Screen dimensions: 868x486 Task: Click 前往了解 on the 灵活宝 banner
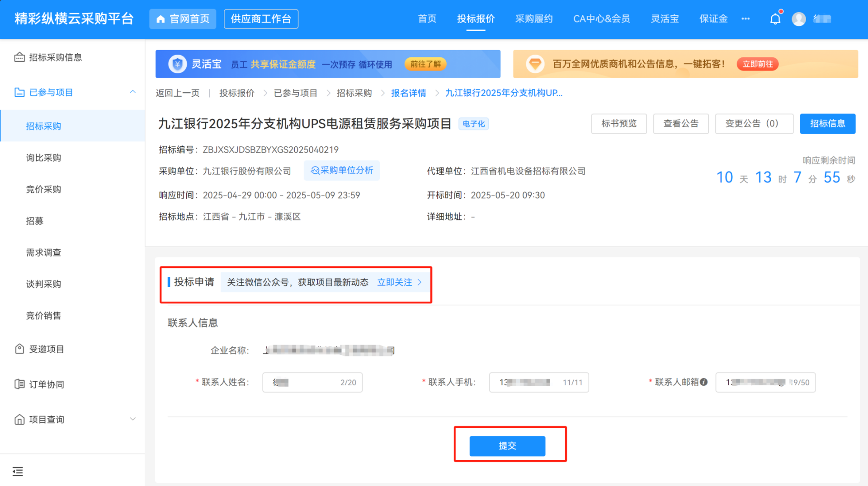[425, 64]
